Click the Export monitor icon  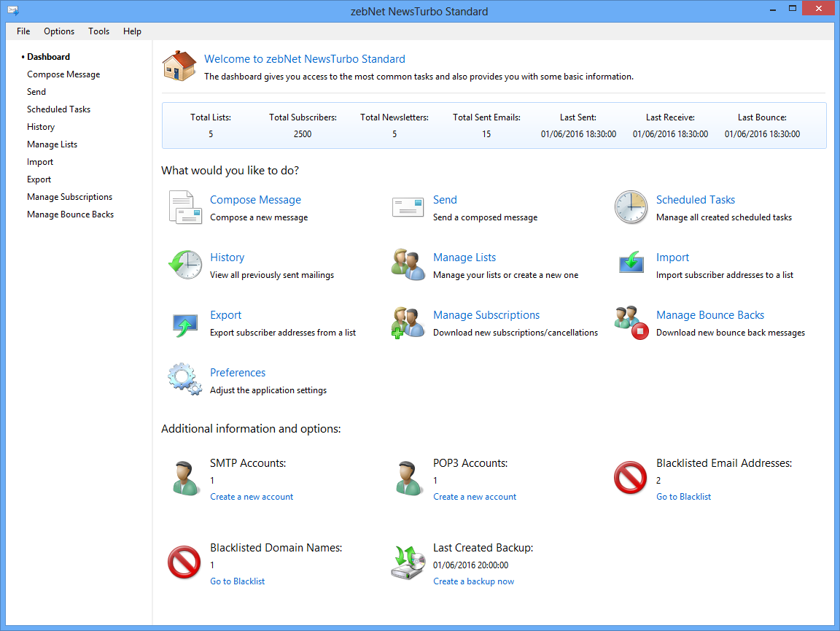point(184,322)
